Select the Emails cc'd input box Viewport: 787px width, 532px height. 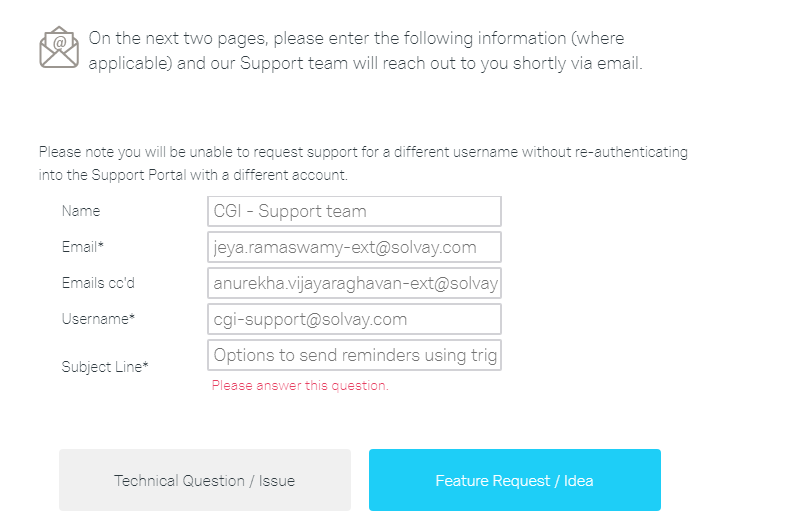[x=354, y=283]
